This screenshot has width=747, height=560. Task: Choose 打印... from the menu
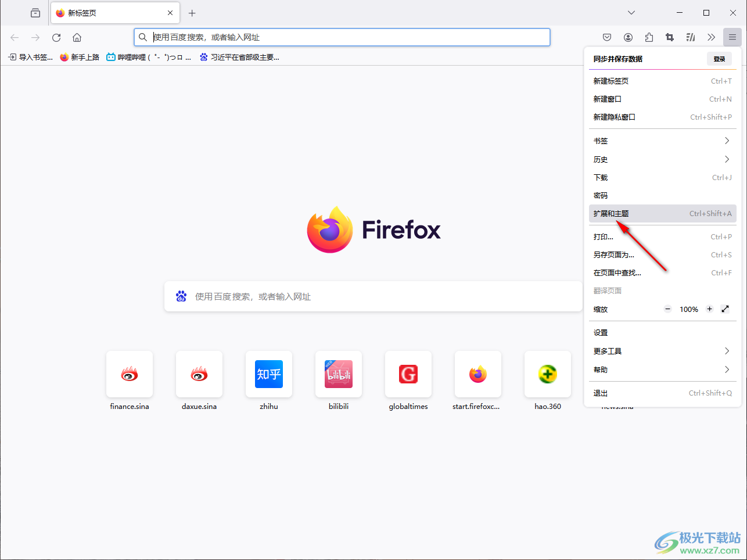(x=663, y=236)
